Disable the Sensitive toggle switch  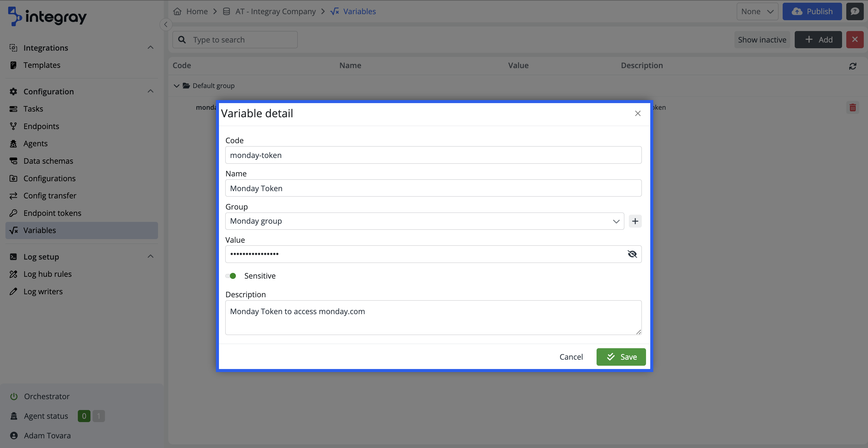coord(231,276)
